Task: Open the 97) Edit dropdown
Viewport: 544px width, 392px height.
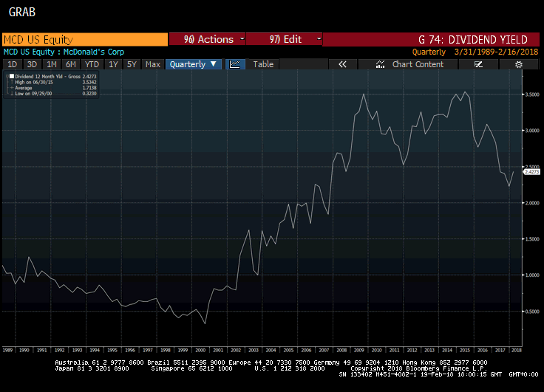Action: (284, 39)
